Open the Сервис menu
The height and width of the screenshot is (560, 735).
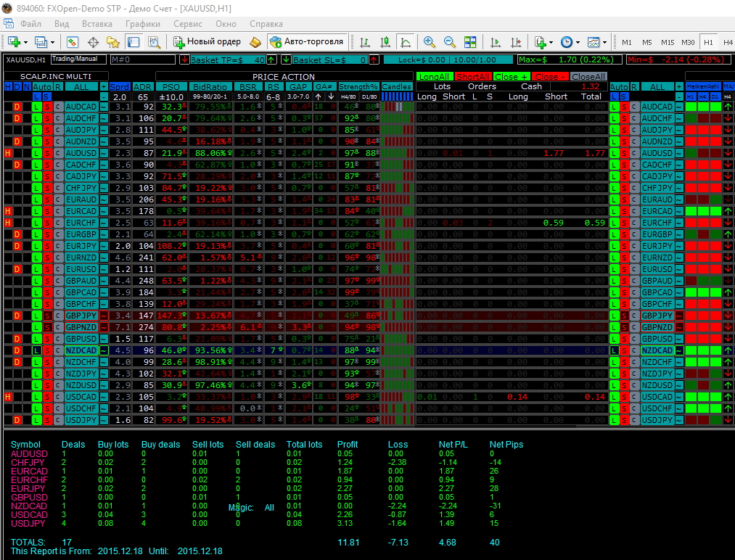tap(187, 24)
